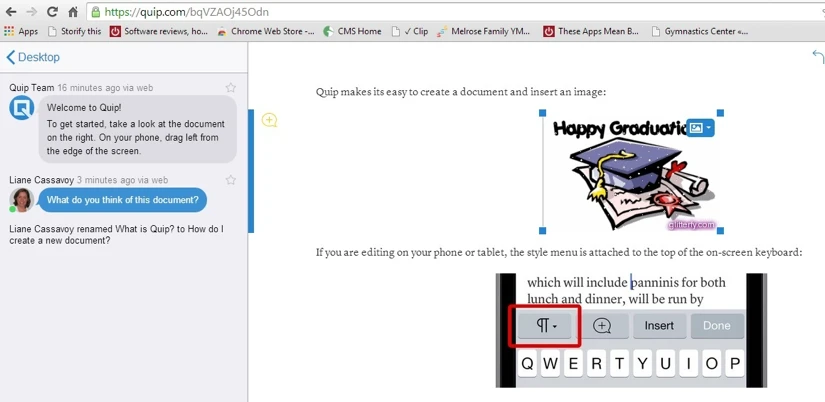Go back to Desktop folder
825x402 pixels.
point(33,58)
